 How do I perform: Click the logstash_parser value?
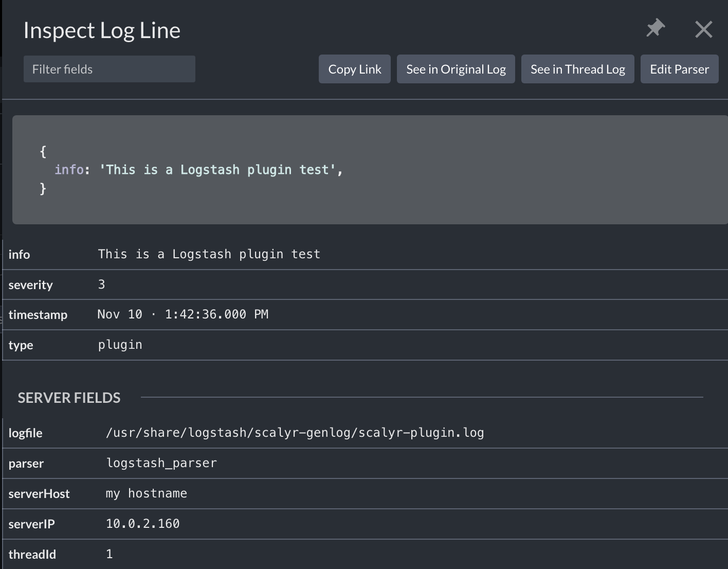161,463
